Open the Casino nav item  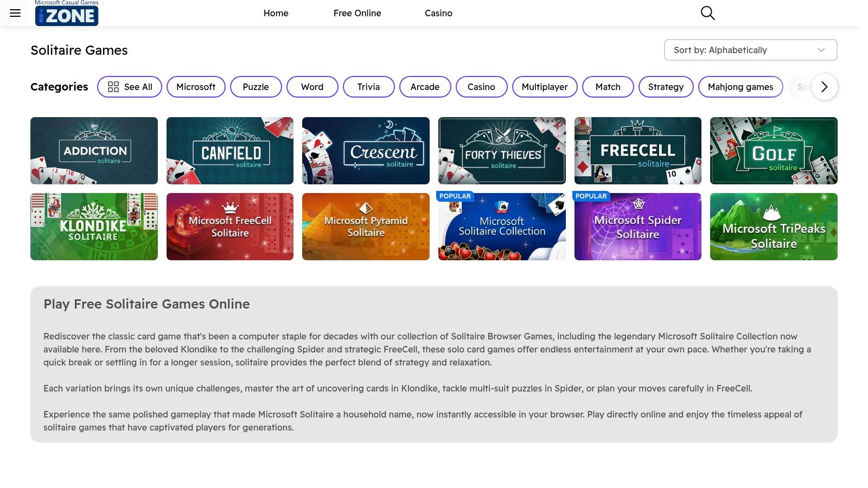[438, 13]
